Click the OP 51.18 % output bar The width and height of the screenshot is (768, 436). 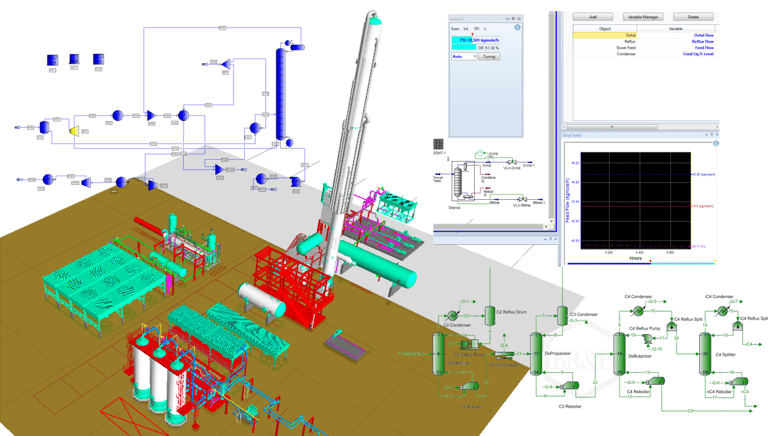tap(475, 48)
